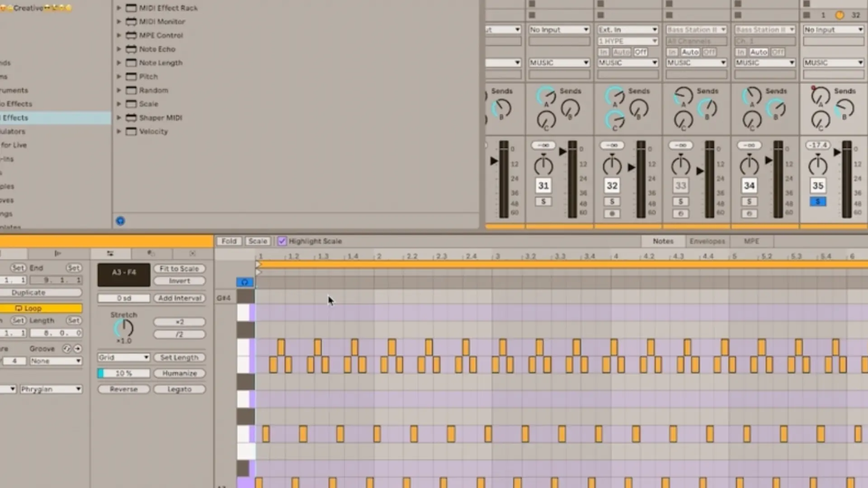
Task: Click Add Interval button
Action: (x=179, y=298)
